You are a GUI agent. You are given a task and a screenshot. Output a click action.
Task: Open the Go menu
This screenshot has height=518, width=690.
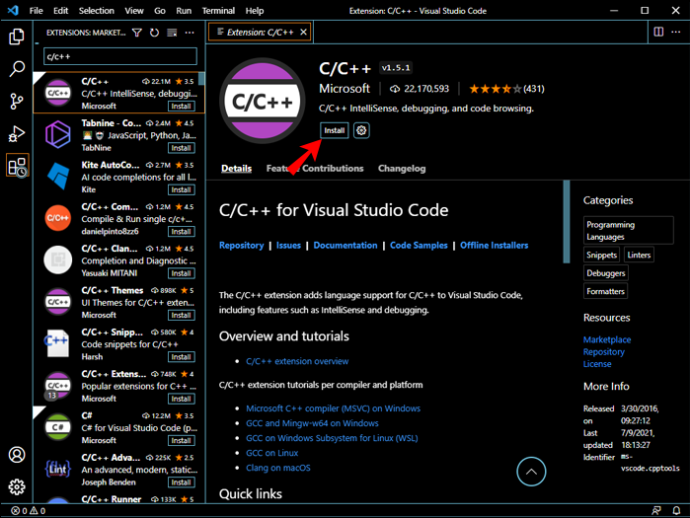pos(160,11)
